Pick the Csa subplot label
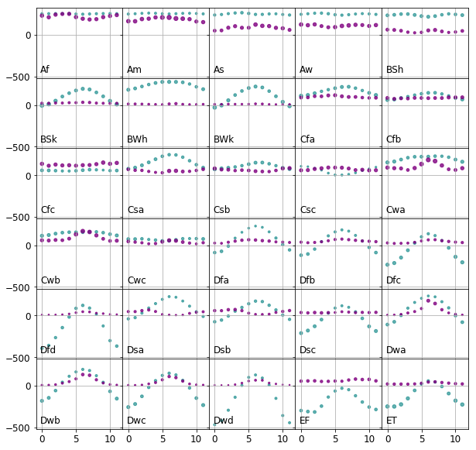The height and width of the screenshot is (450, 476). point(135,210)
